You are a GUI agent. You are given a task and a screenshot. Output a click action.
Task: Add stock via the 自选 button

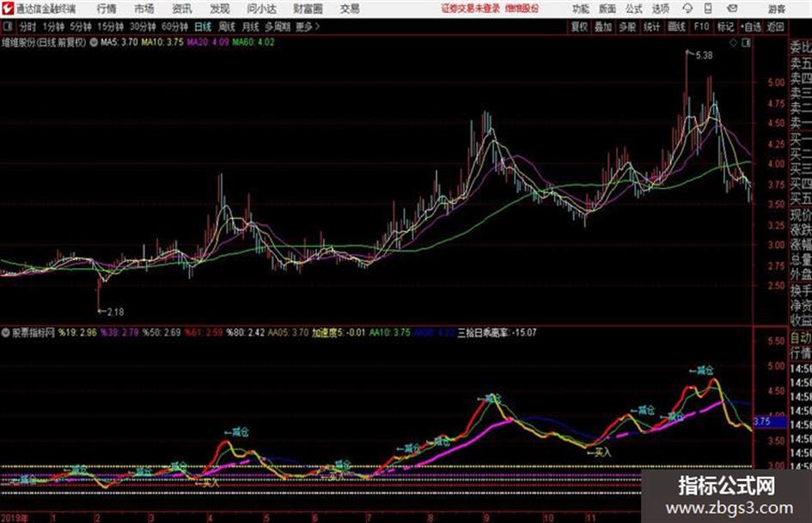751,27
